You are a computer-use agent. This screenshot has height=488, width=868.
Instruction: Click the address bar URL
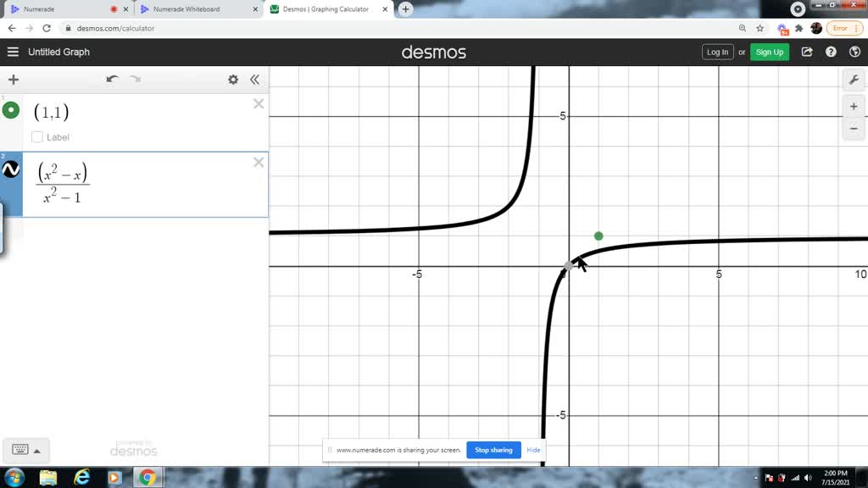(115, 28)
